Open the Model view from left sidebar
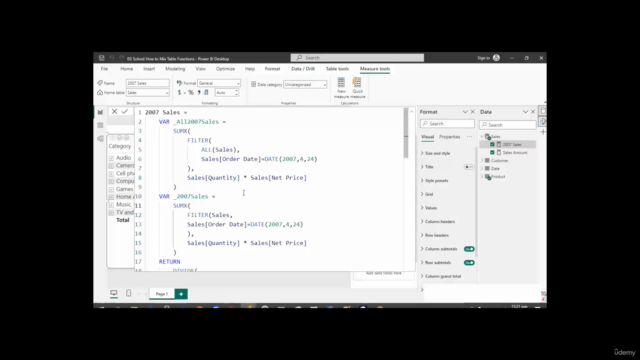640x360 pixels. pyautogui.click(x=100, y=139)
